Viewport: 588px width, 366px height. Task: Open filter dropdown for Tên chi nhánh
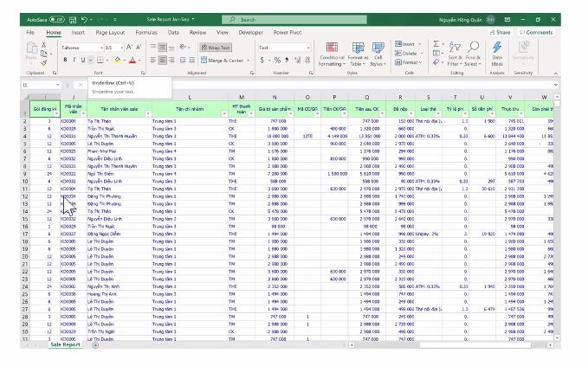[224, 114]
